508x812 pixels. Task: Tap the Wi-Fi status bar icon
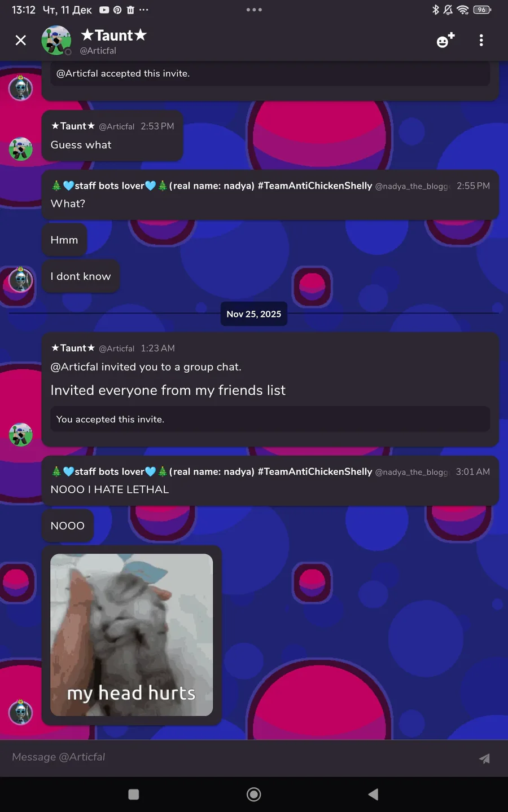pyautogui.click(x=463, y=10)
